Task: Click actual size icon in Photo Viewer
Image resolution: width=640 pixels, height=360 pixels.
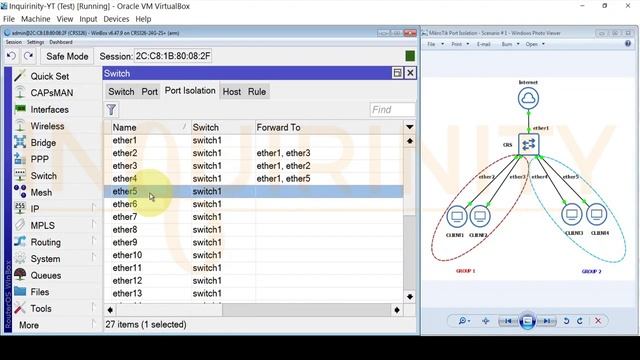Action: coord(486,321)
